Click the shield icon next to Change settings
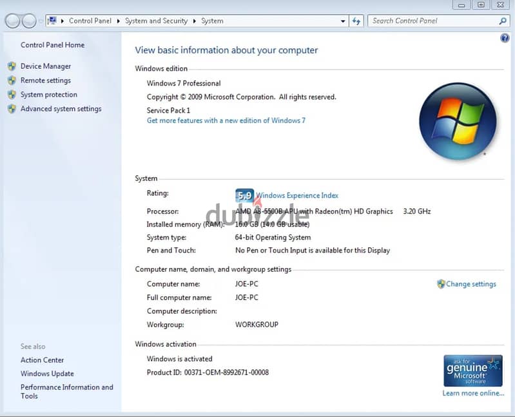The height and width of the screenshot is (420, 515). click(441, 284)
